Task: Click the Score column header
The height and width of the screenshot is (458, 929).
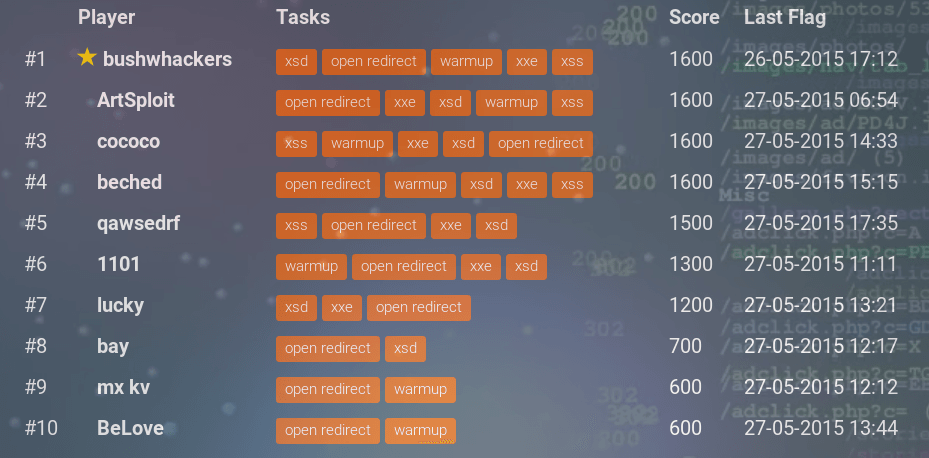Action: click(x=694, y=17)
